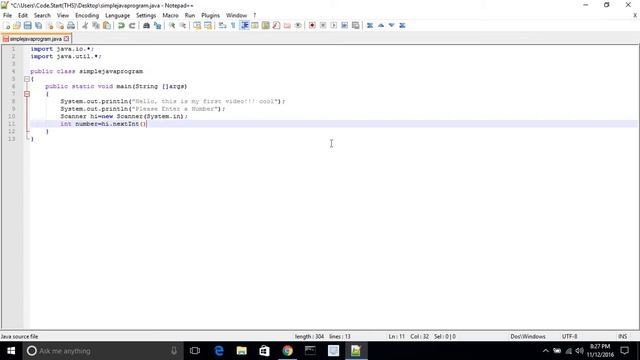Open the Settings menu
The image size is (640, 360).
click(146, 15)
